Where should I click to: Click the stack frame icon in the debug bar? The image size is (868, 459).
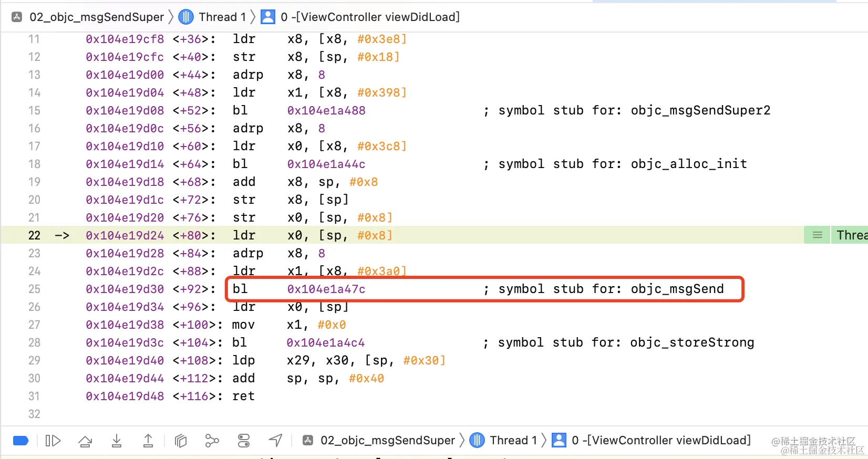559,440
